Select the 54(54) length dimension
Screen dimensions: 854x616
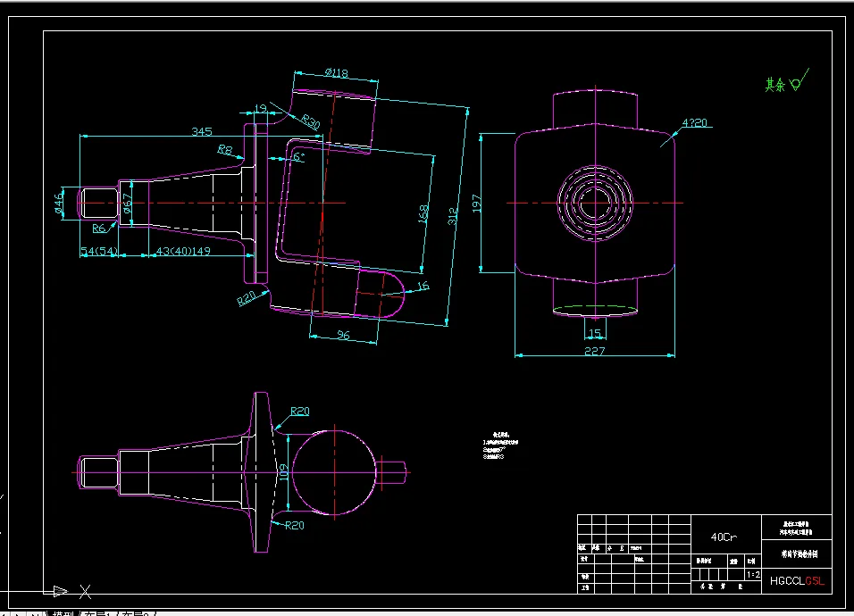[99, 251]
